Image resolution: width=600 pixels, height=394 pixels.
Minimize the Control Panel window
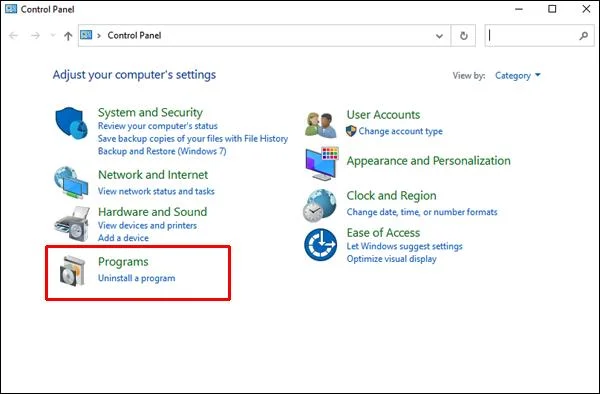click(519, 9)
